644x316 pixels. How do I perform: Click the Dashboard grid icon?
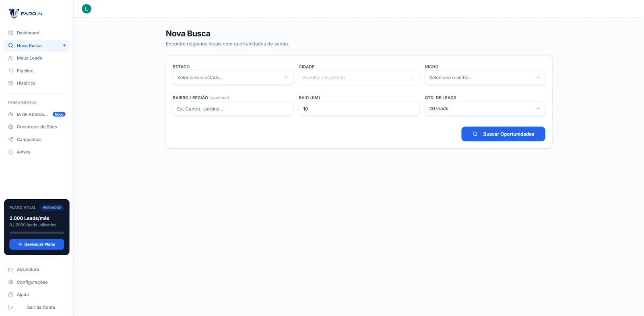pos(11,33)
